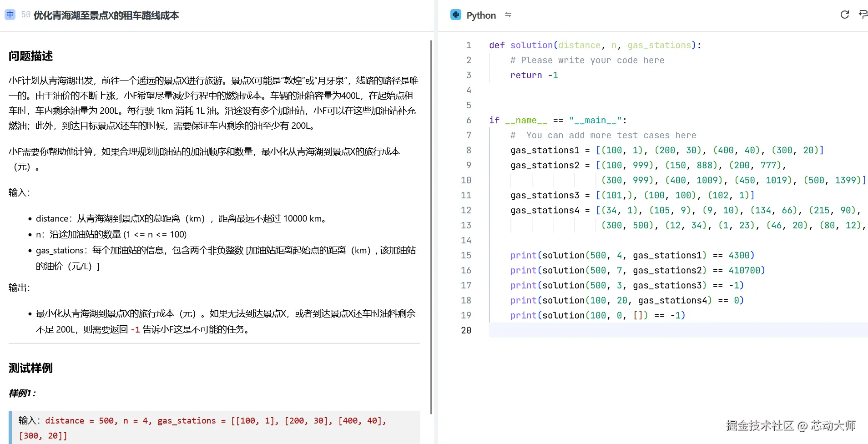The image size is (868, 444).
Task: Click the refresh icon to restore default code
Action: [845, 14]
